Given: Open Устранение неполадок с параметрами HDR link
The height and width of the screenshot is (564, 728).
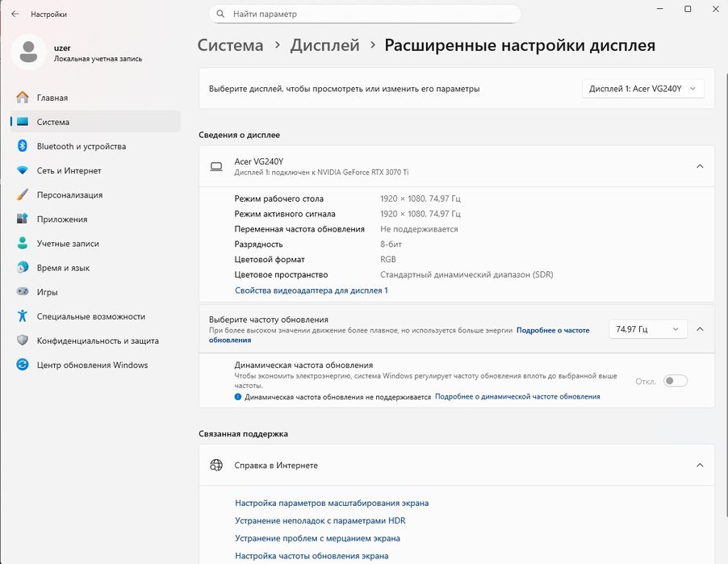Looking at the screenshot, I should (x=320, y=520).
